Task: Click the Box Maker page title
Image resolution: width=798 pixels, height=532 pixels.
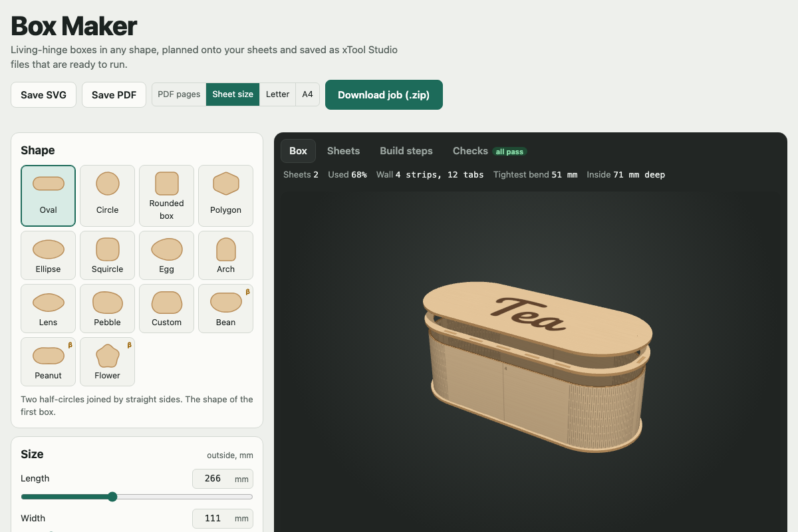Action: pos(74,26)
